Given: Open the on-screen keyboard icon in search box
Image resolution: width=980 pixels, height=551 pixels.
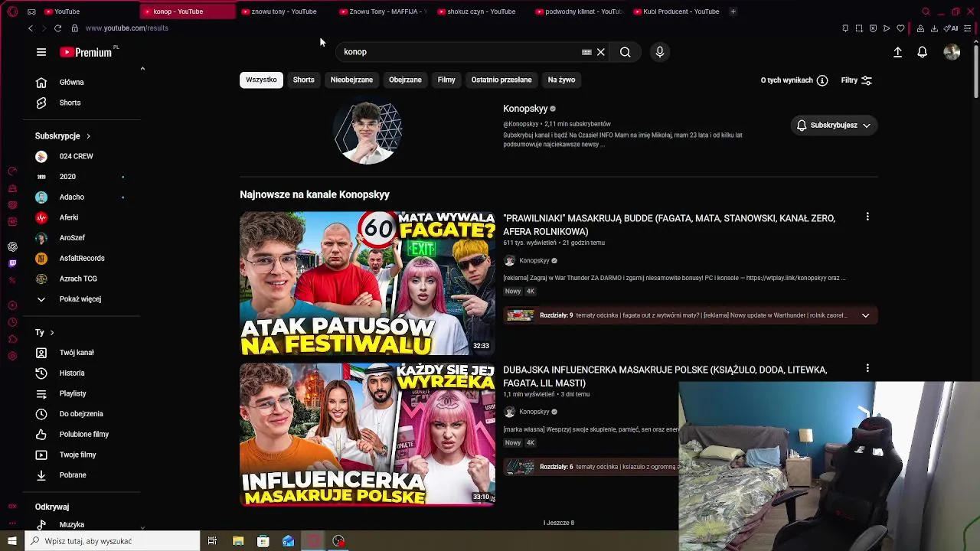Looking at the screenshot, I should coord(586,52).
